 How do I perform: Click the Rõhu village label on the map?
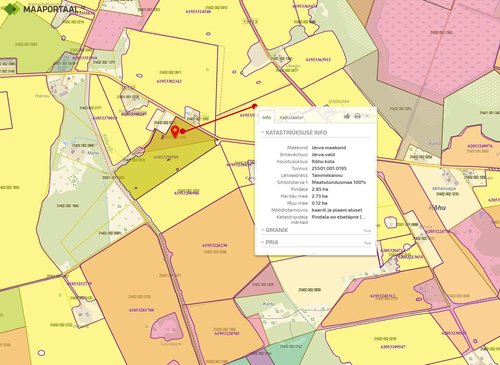click(x=437, y=207)
